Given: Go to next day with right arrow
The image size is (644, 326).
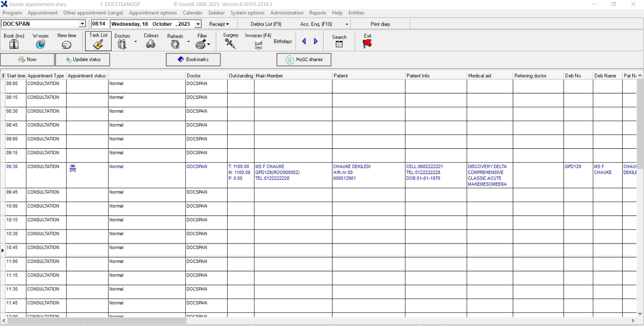Looking at the screenshot, I should (316, 41).
